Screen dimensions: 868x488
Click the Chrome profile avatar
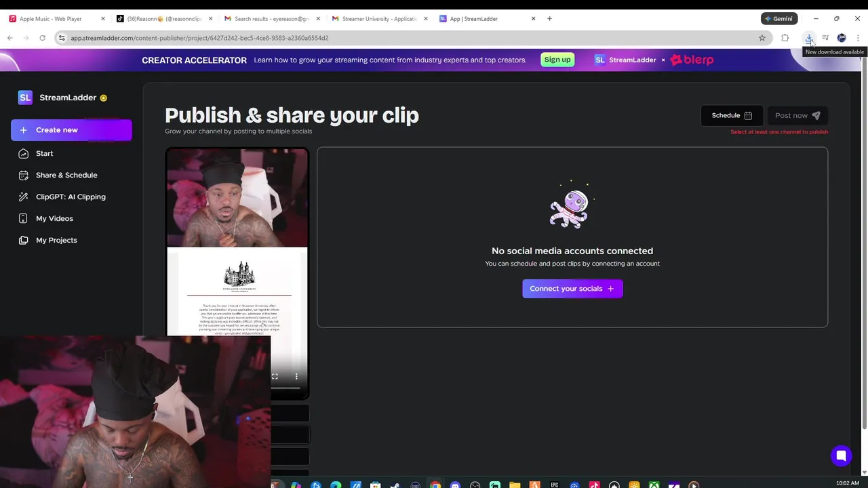coord(842,38)
